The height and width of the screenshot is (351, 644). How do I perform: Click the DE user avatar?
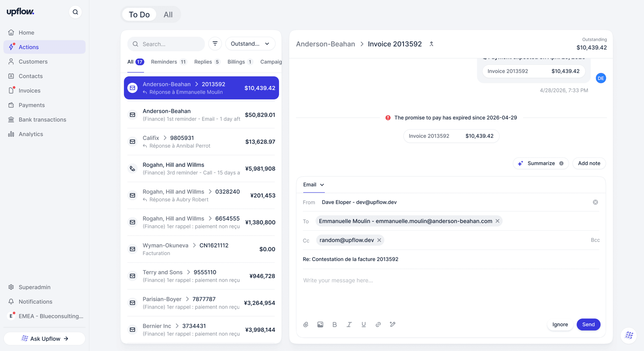pos(601,78)
